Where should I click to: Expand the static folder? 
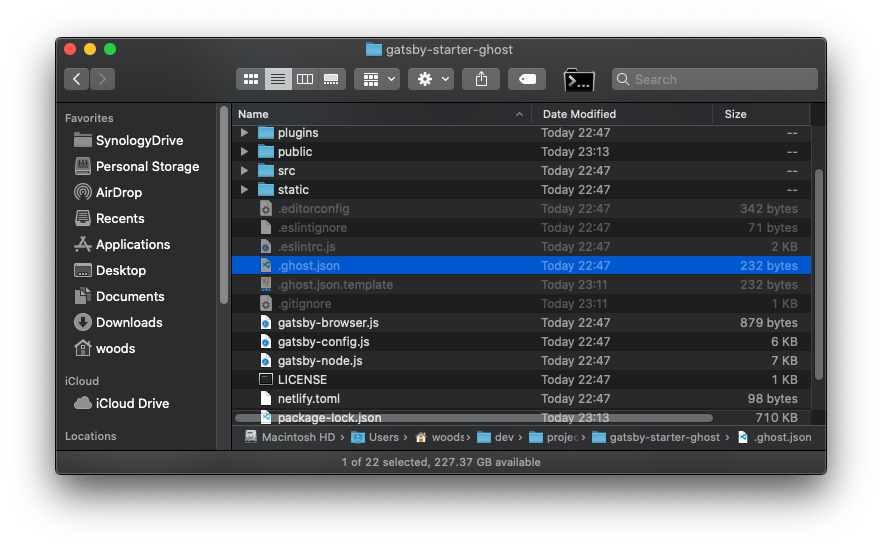[x=244, y=190]
